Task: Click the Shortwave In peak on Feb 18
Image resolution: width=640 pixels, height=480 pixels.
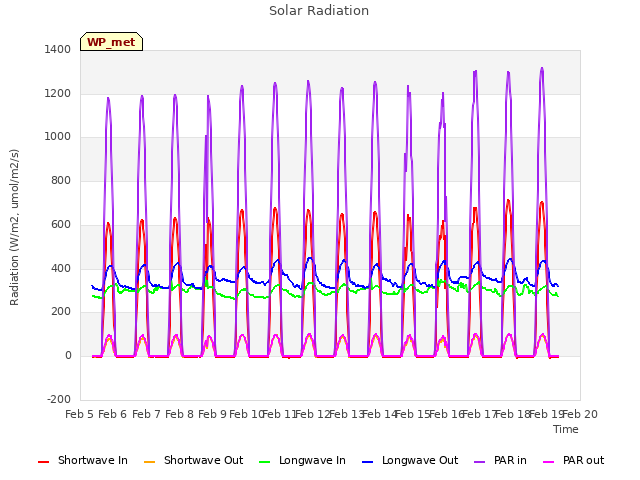Action: tap(508, 200)
